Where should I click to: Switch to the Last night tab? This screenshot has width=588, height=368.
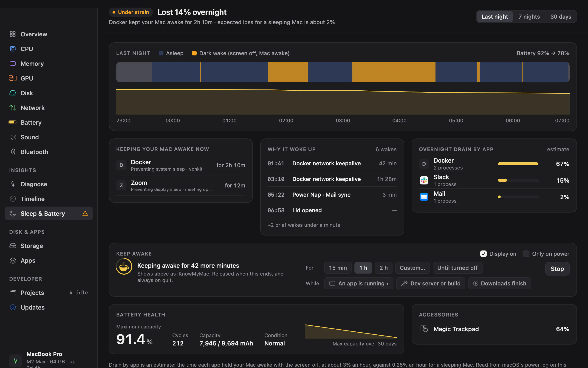(495, 17)
